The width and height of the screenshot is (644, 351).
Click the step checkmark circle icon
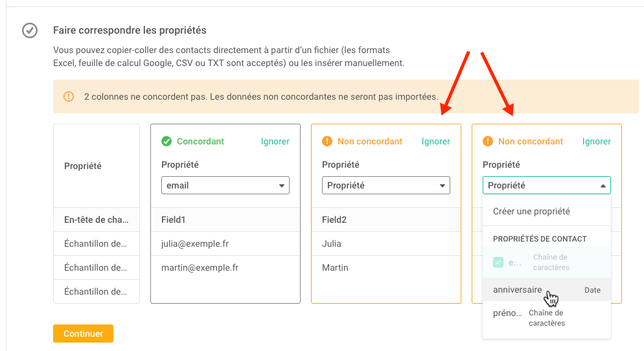[x=30, y=30]
